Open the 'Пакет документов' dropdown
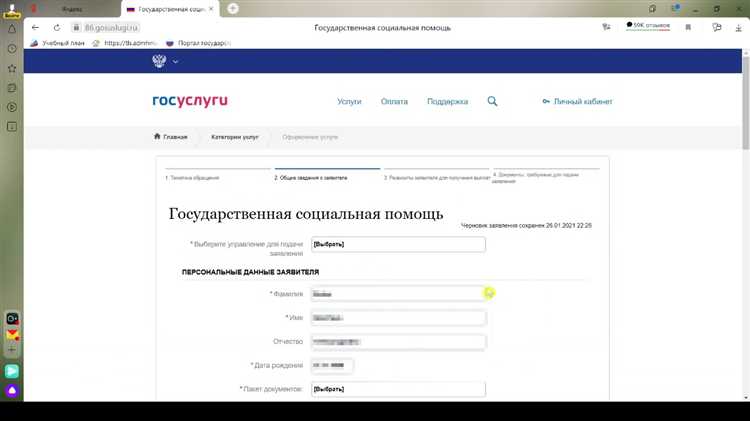This screenshot has width=750, height=421. (398, 389)
